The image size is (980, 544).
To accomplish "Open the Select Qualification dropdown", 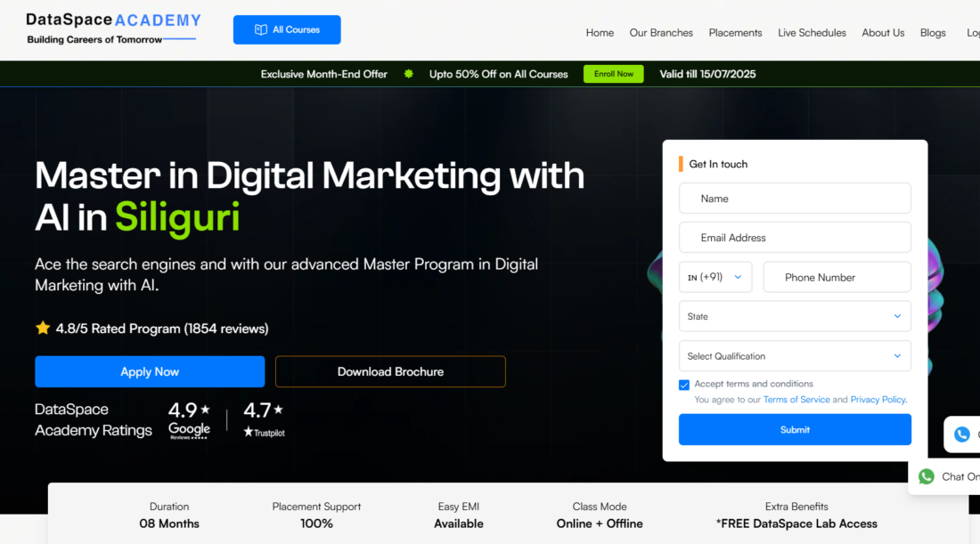I will coord(794,356).
